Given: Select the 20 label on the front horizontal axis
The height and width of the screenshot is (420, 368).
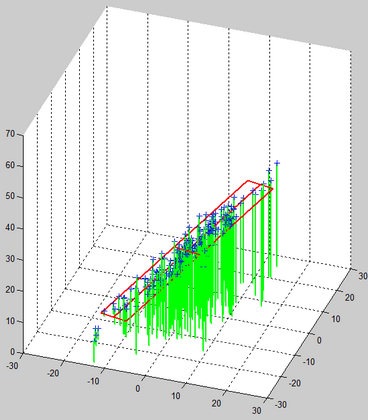Looking at the screenshot, I should 216,403.
